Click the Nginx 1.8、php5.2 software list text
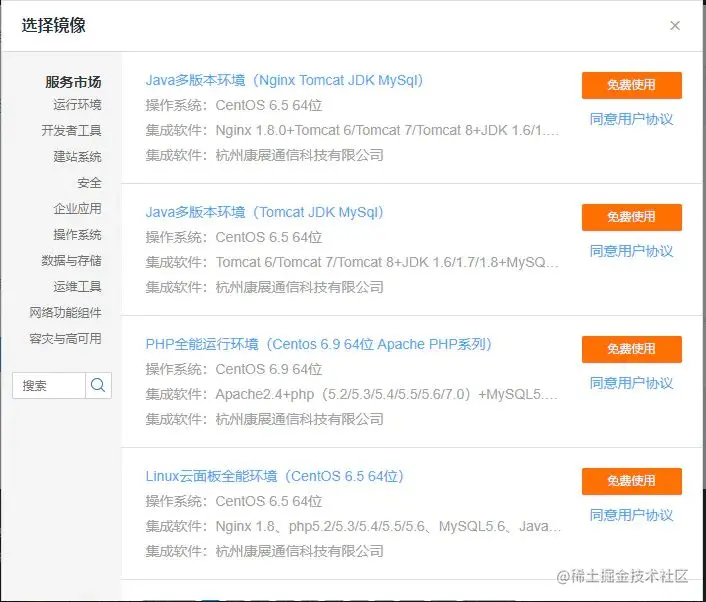Screen dimensions: 706x602 pyautogui.click(x=388, y=526)
